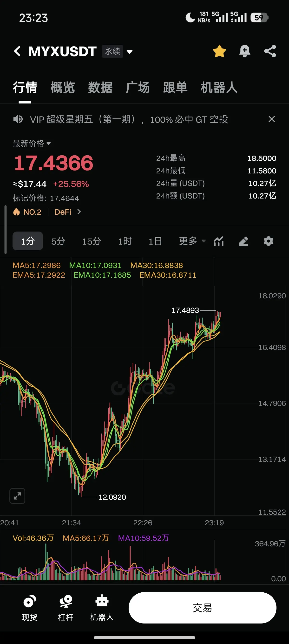Open the VIP 超级星期五 announcement
Image resolution: width=289 pixels, height=644 pixels.
point(129,119)
